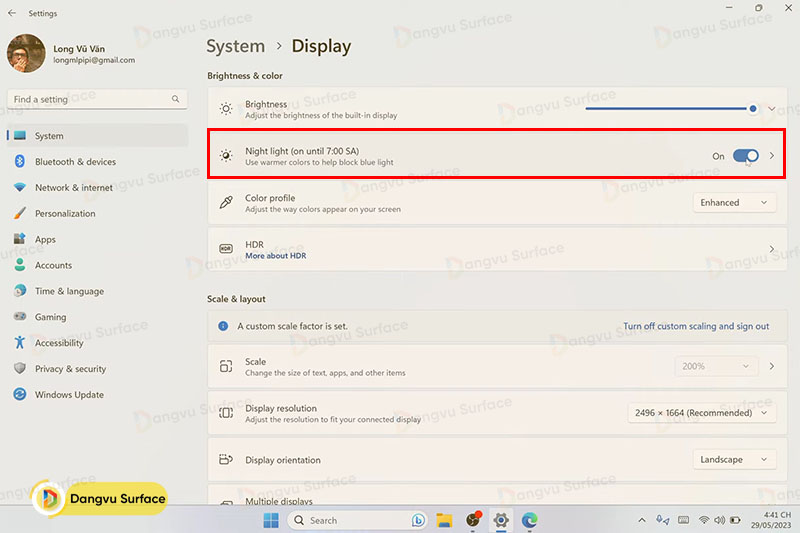The height and width of the screenshot is (533, 800).
Task: Click the Network & internet Wi-Fi icon
Action: coord(19,188)
